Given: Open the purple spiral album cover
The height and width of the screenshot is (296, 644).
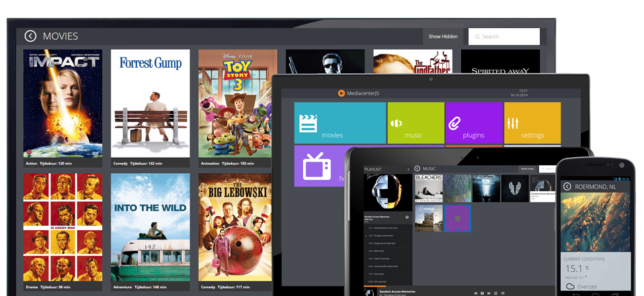Looking at the screenshot, I should click(x=458, y=219).
